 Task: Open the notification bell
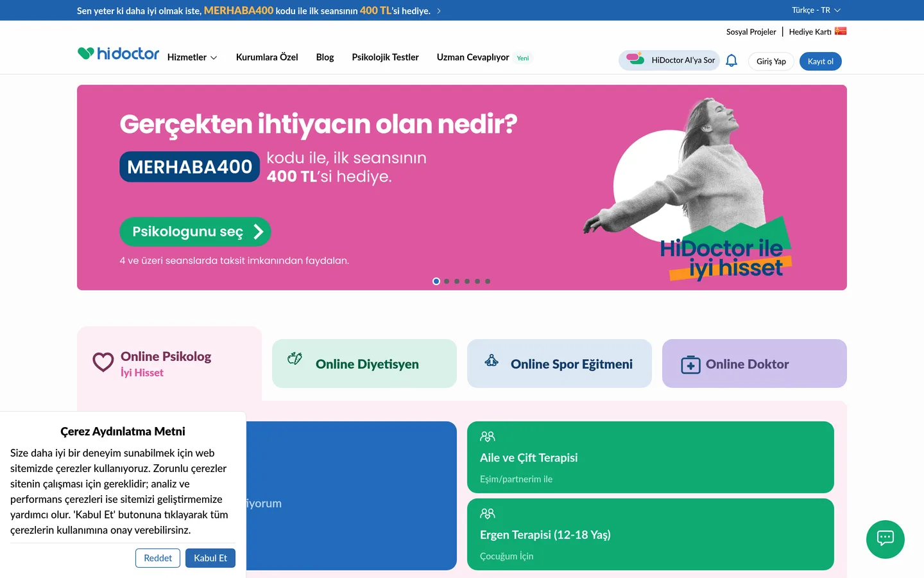pos(732,60)
